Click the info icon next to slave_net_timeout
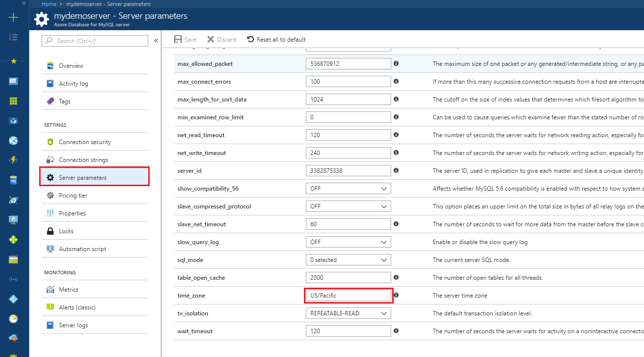The width and height of the screenshot is (644, 357). [396, 224]
